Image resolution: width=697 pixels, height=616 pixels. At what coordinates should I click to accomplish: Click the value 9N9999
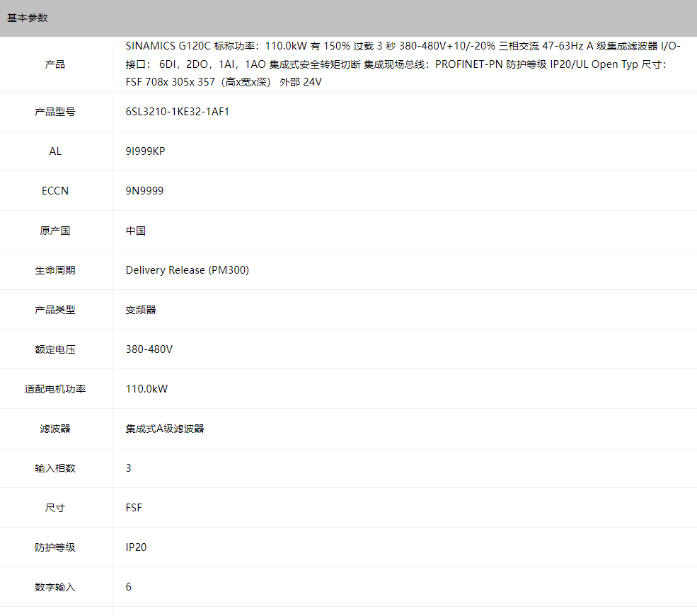(144, 191)
